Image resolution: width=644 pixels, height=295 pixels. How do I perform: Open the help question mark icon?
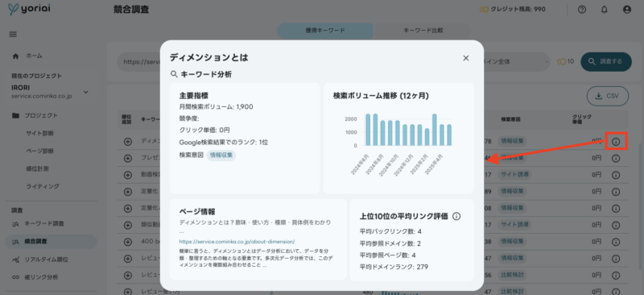coord(581,10)
